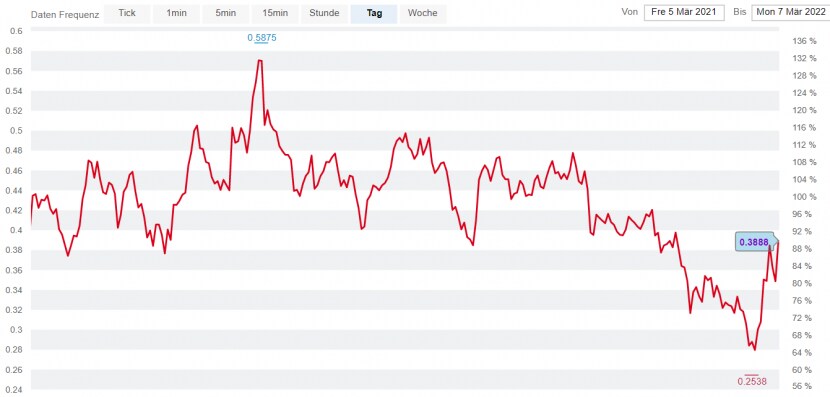Select the Tick data frequency

[127, 14]
